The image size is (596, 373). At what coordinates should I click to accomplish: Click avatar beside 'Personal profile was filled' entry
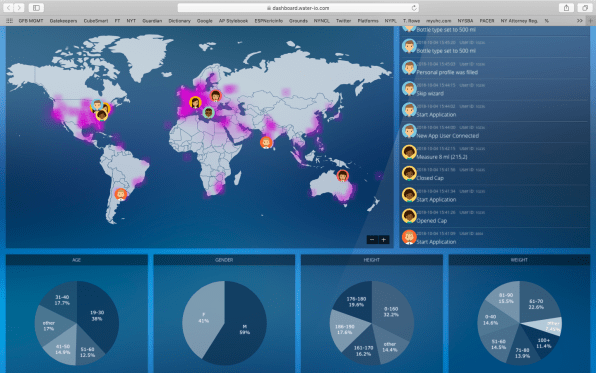coord(409,68)
